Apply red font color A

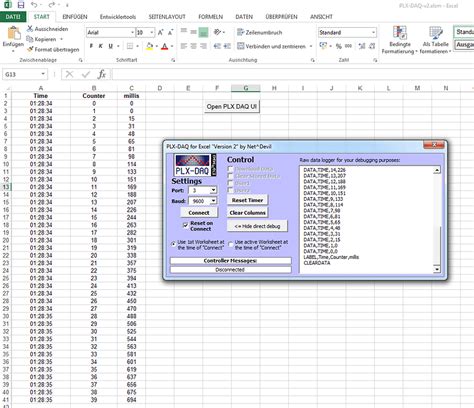click(165, 46)
